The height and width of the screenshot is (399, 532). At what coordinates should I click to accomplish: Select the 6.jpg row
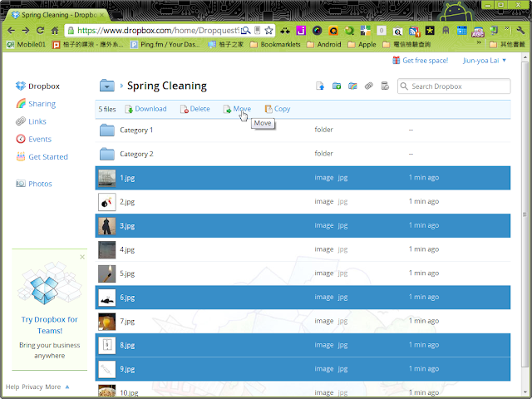(x=303, y=298)
